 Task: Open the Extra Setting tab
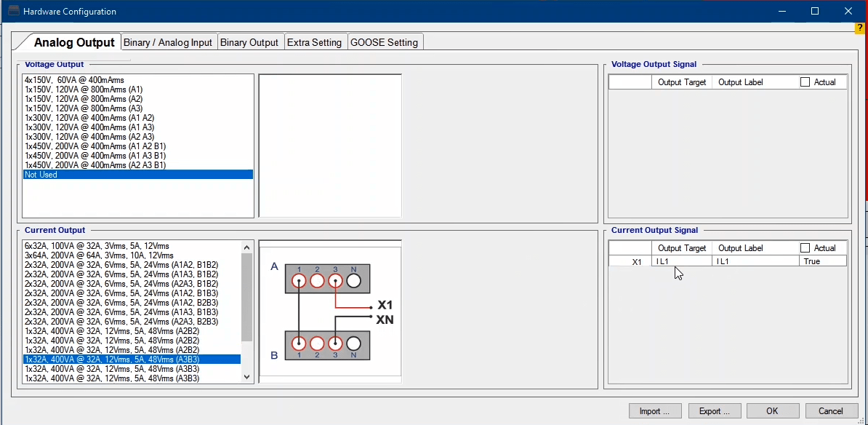click(x=314, y=42)
